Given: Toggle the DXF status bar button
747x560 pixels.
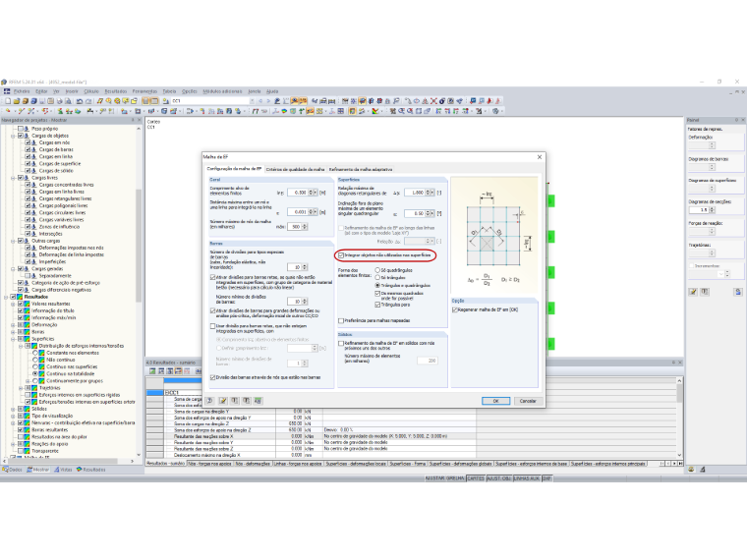Looking at the screenshot, I should tap(546, 478).
